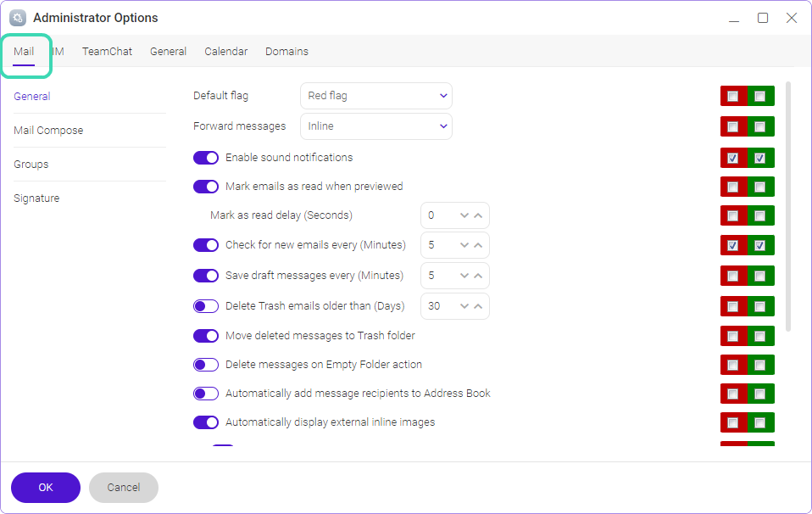
Task: Switch to the TeamChat tab
Action: coord(107,51)
